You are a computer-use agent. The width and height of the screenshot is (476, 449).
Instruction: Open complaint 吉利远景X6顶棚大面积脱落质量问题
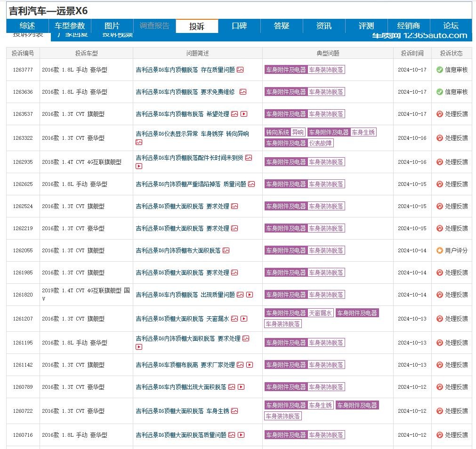181,435
